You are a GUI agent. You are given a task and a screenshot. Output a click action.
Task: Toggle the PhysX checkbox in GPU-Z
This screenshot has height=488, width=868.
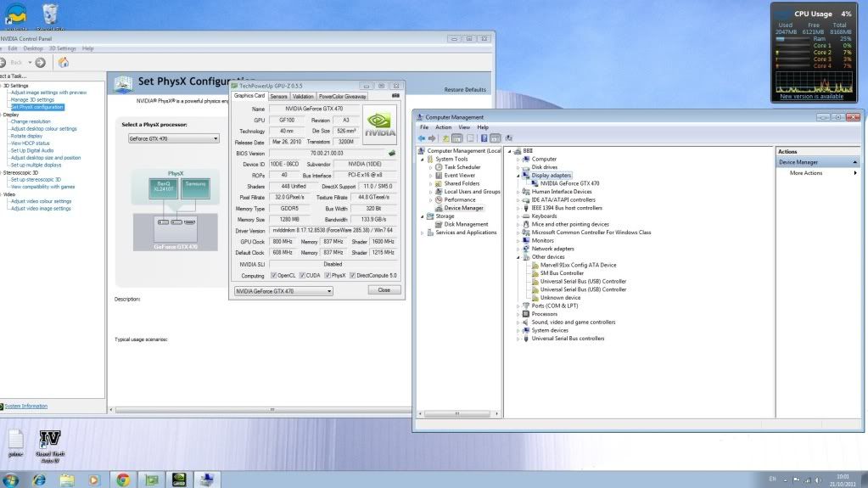(x=328, y=275)
